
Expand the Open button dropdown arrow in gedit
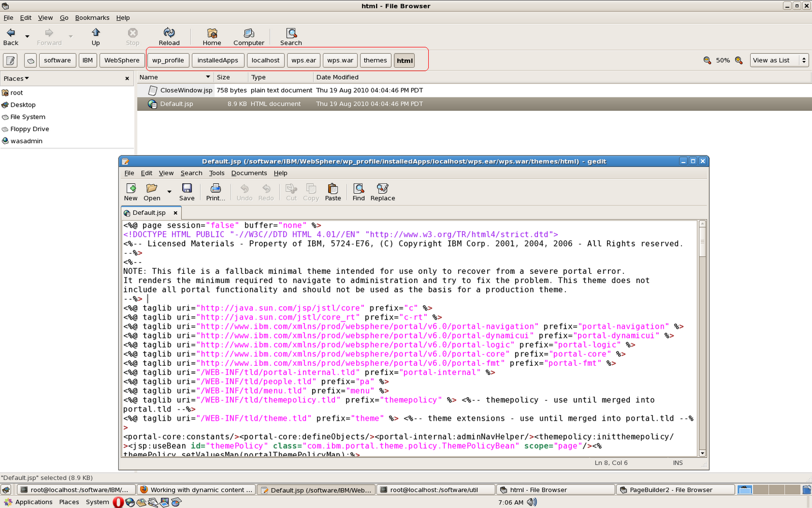[168, 192]
